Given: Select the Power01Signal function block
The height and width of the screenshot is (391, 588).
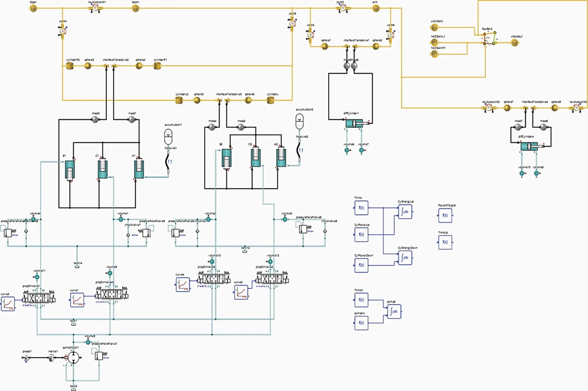Looking at the screenshot, I should click(x=445, y=215).
